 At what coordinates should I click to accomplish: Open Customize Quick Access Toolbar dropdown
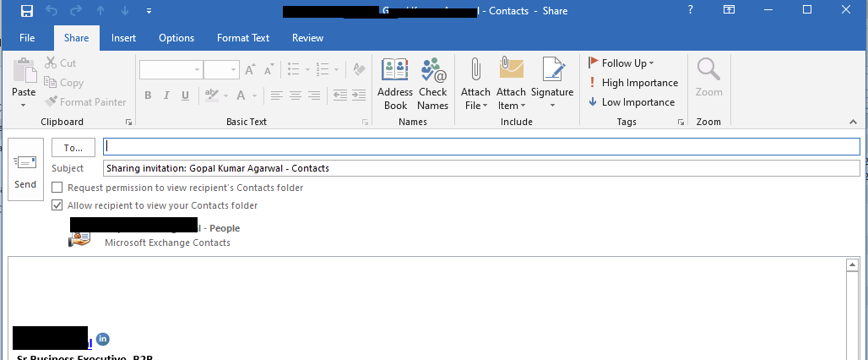tap(149, 10)
